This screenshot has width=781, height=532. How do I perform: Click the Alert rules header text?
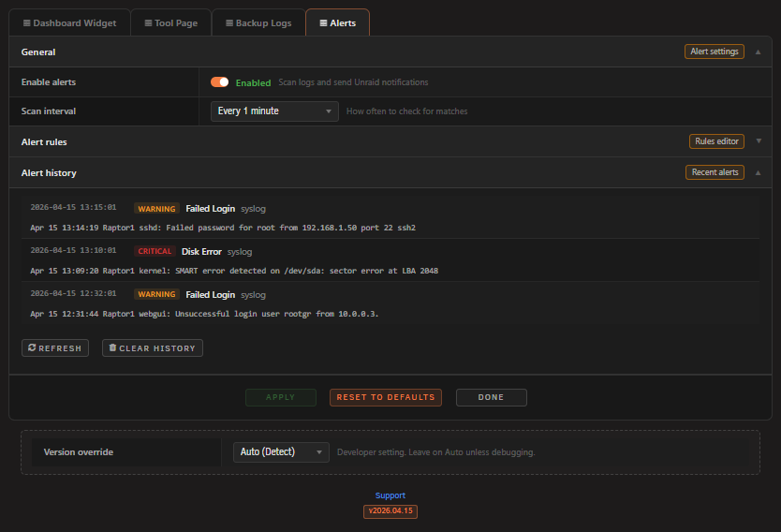point(44,142)
